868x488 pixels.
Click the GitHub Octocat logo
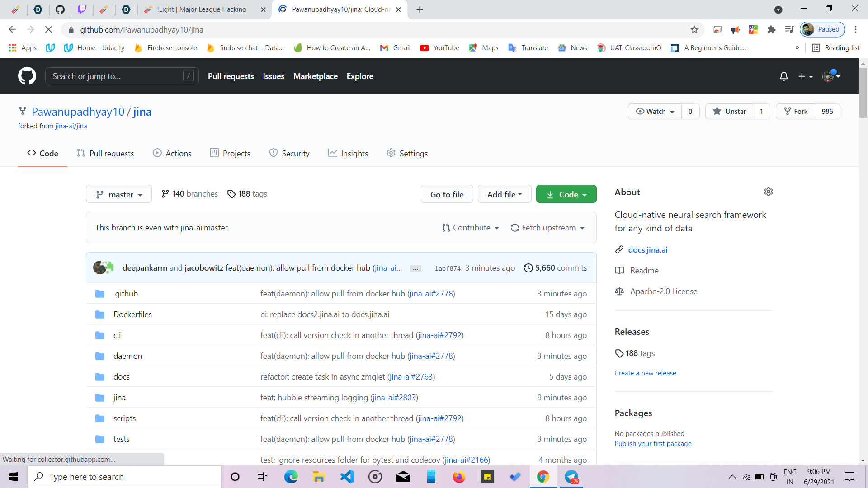pos(27,76)
